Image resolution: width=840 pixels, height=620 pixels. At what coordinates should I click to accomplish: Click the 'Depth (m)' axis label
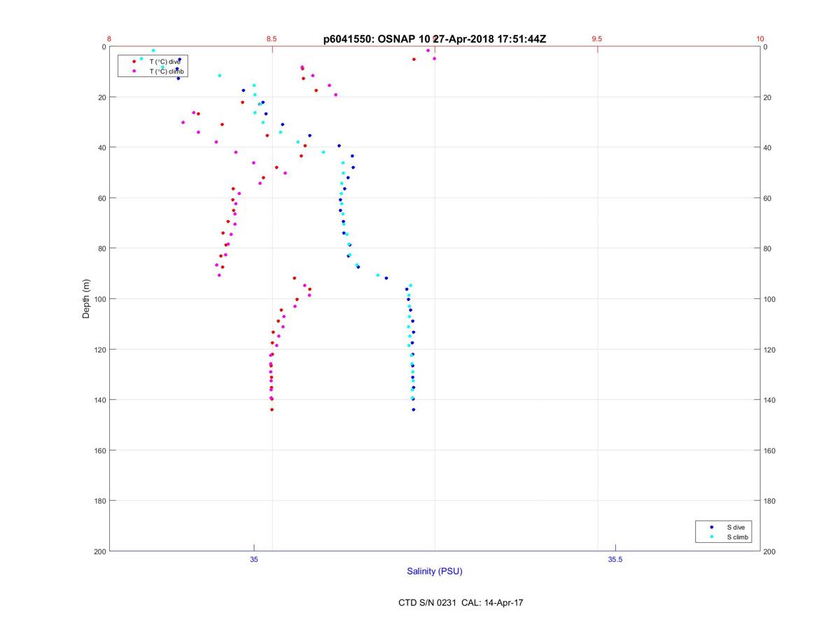point(87,298)
